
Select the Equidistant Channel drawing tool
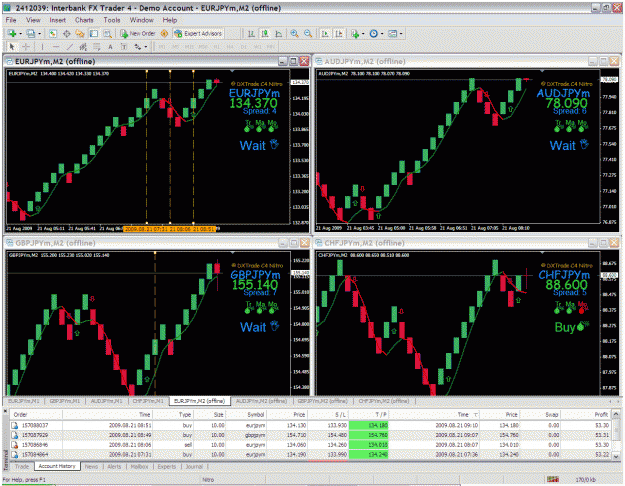[x=83, y=47]
